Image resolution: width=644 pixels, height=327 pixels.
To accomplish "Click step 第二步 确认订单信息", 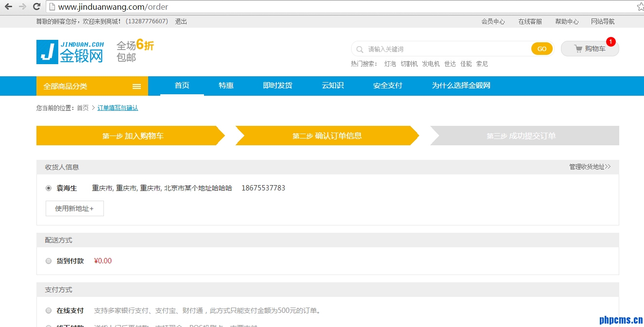I will point(327,136).
